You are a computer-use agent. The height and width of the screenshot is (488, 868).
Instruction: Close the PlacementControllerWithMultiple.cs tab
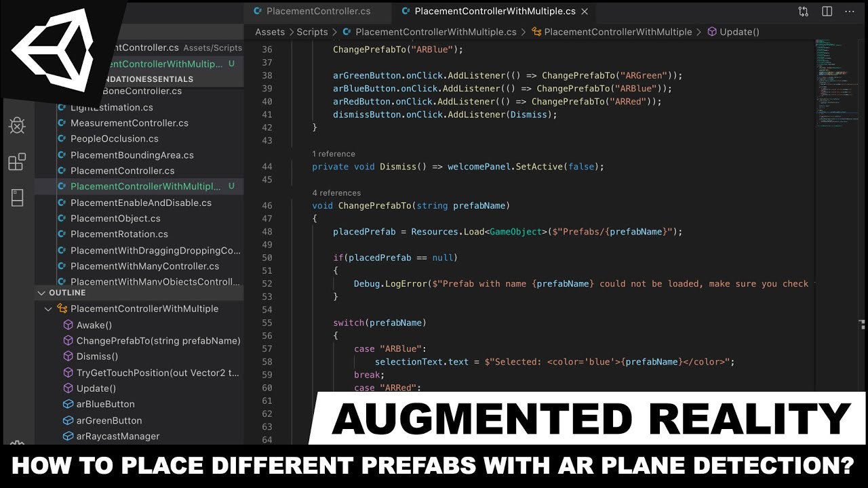pyautogui.click(x=585, y=12)
